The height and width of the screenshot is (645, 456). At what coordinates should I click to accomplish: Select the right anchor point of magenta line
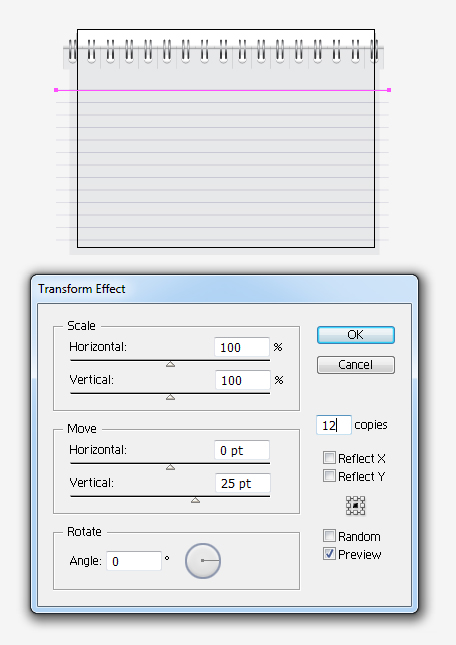click(389, 90)
